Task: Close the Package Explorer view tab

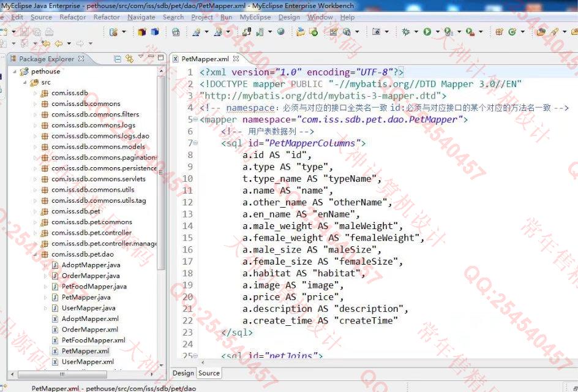Action: click(81, 59)
